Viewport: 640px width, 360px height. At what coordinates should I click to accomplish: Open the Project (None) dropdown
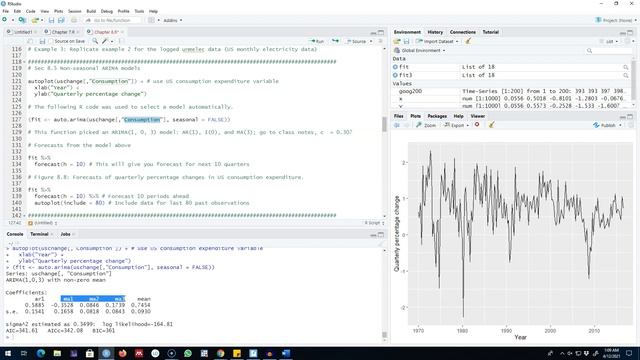pyautogui.click(x=616, y=20)
